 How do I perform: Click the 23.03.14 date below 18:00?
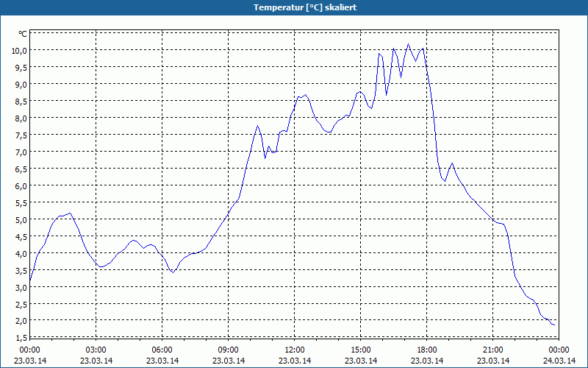(x=427, y=361)
